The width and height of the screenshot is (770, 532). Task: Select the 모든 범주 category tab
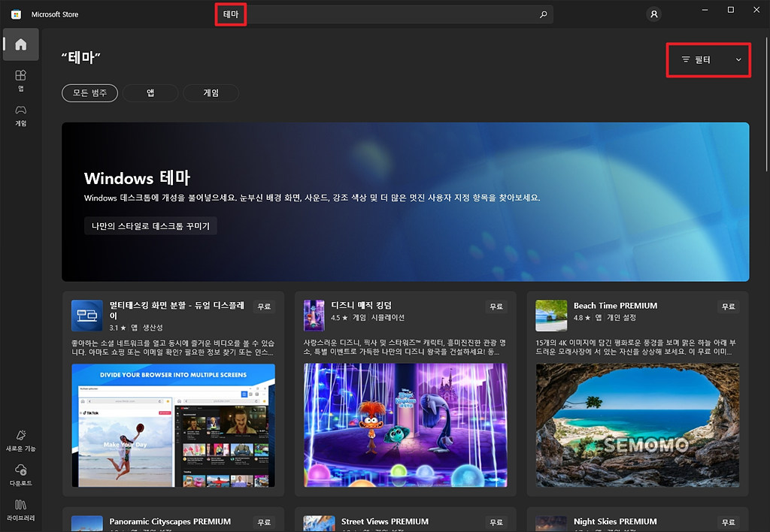tap(90, 92)
